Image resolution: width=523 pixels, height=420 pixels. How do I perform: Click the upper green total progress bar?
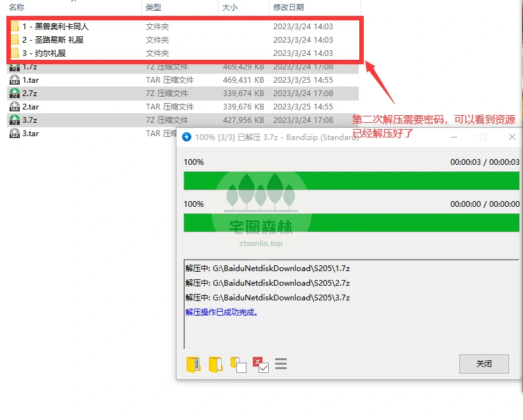click(351, 181)
